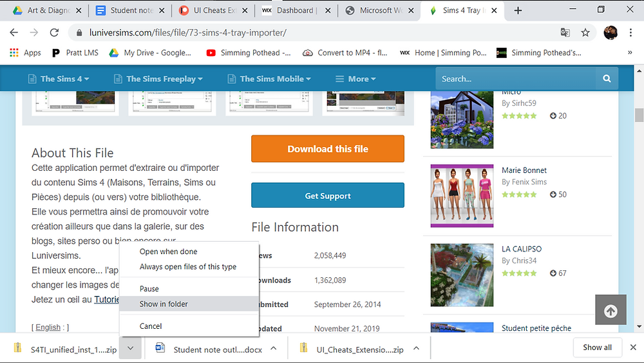Screen dimensions: 644x363
Task: Open Student petite pêche link
Action: (x=536, y=328)
